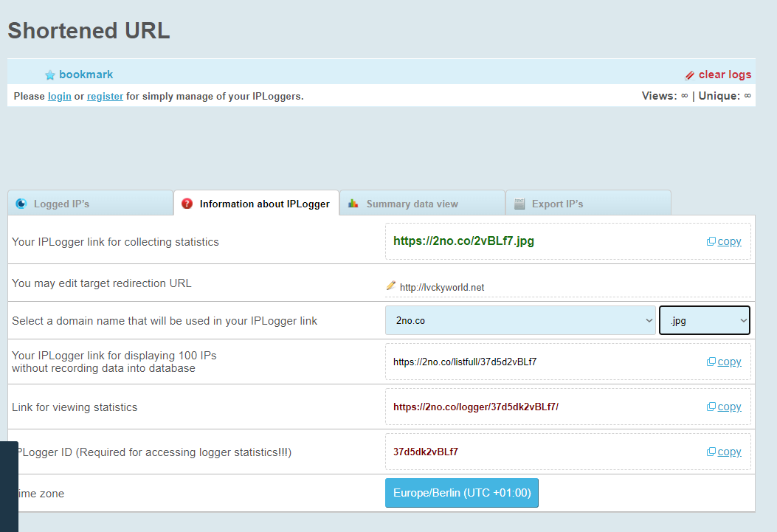Viewport: 777px width, 532px height.
Task: Click the copy icon for the listfull link
Action: 711,362
